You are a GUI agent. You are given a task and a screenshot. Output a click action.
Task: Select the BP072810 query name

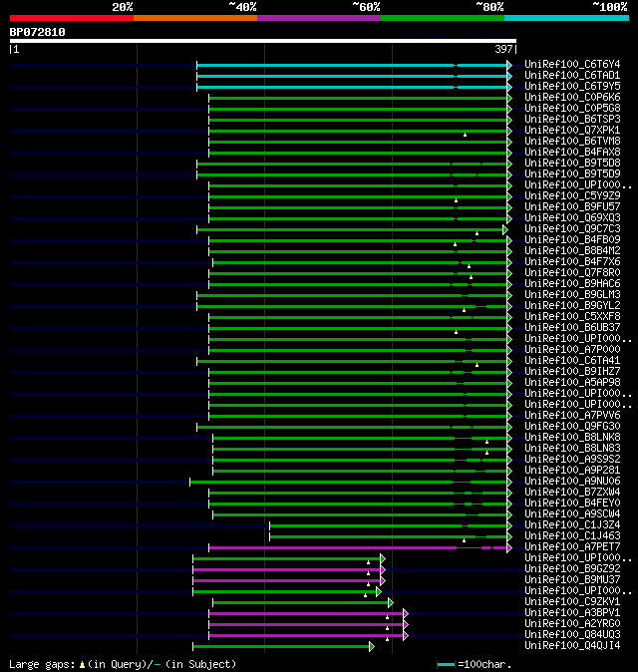point(37,32)
